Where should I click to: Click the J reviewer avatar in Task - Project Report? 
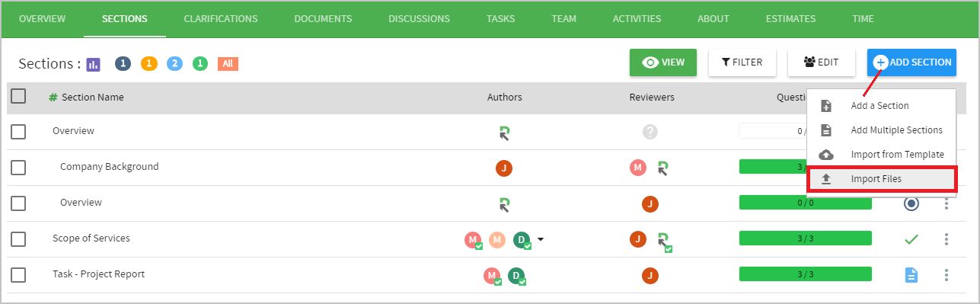(x=650, y=275)
